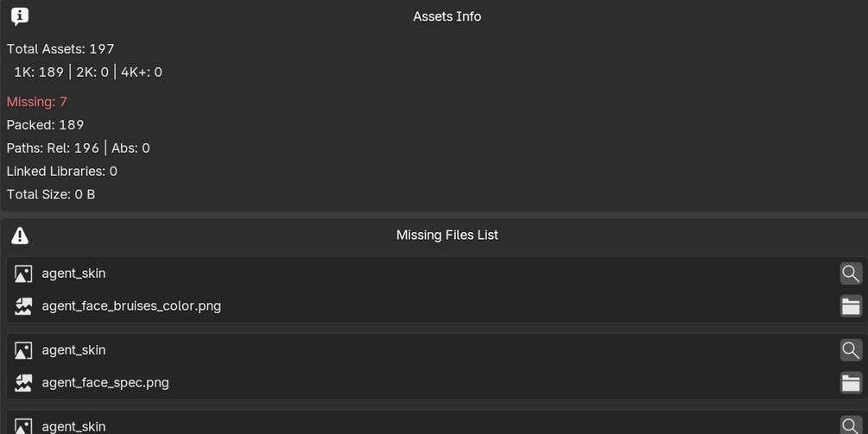Click the magnifier search button above the agent_face_bruises_color.png folder button

tap(851, 274)
